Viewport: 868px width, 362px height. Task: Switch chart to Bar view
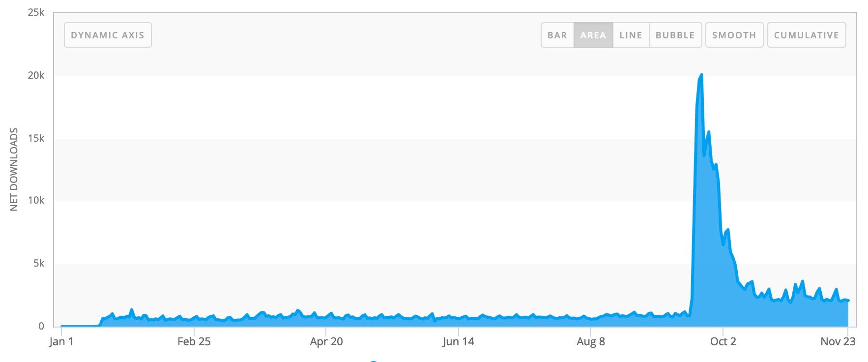pos(557,35)
